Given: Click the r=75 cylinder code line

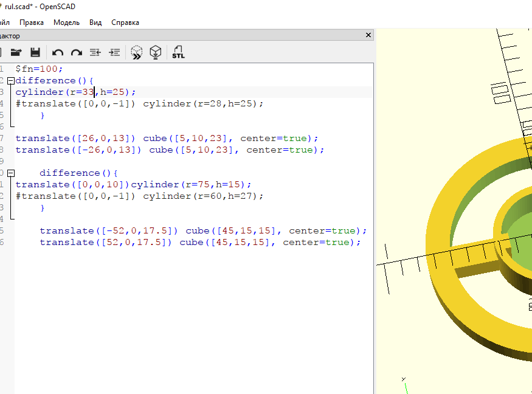Looking at the screenshot, I should [x=133, y=185].
